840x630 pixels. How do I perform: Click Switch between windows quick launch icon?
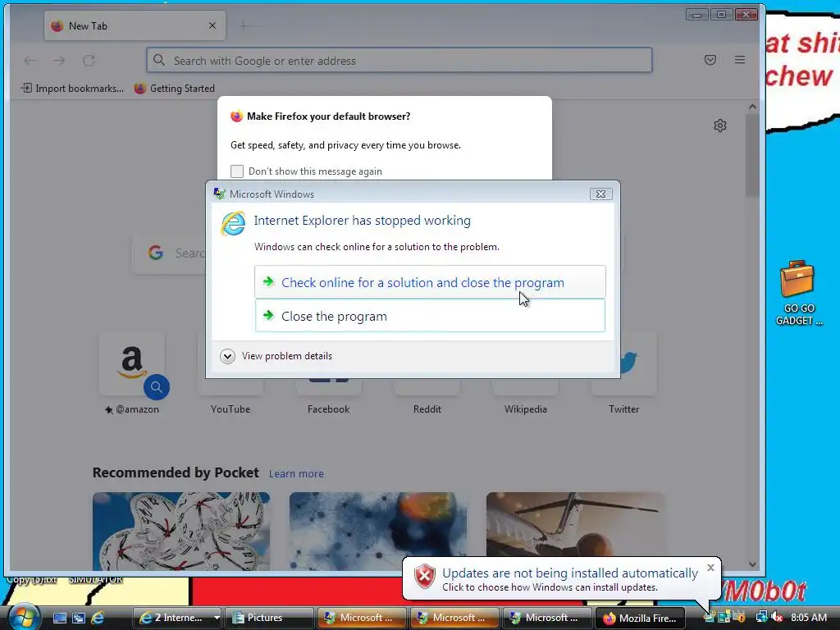[78, 618]
